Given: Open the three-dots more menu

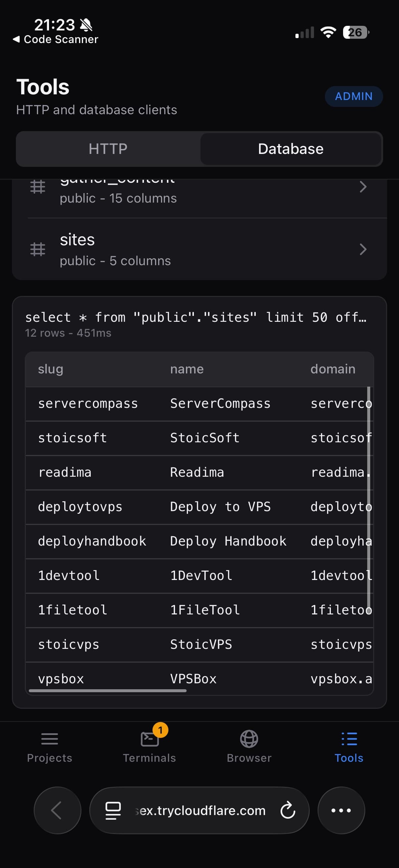Looking at the screenshot, I should click(341, 810).
